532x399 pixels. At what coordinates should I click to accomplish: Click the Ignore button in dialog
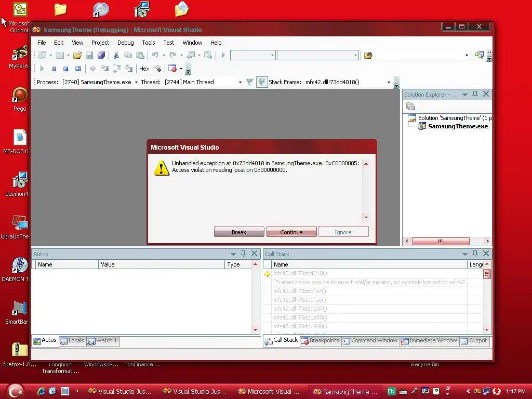pos(343,232)
